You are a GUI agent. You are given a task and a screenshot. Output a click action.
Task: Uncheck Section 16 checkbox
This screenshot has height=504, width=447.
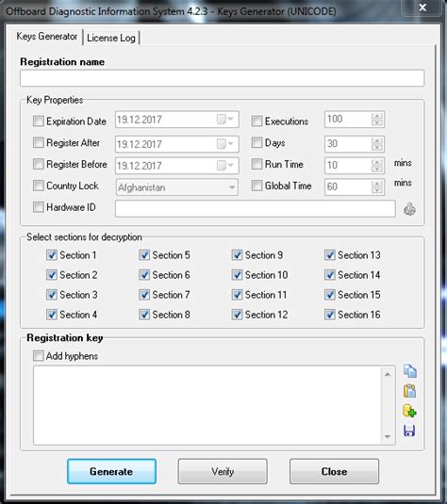pyautogui.click(x=330, y=315)
